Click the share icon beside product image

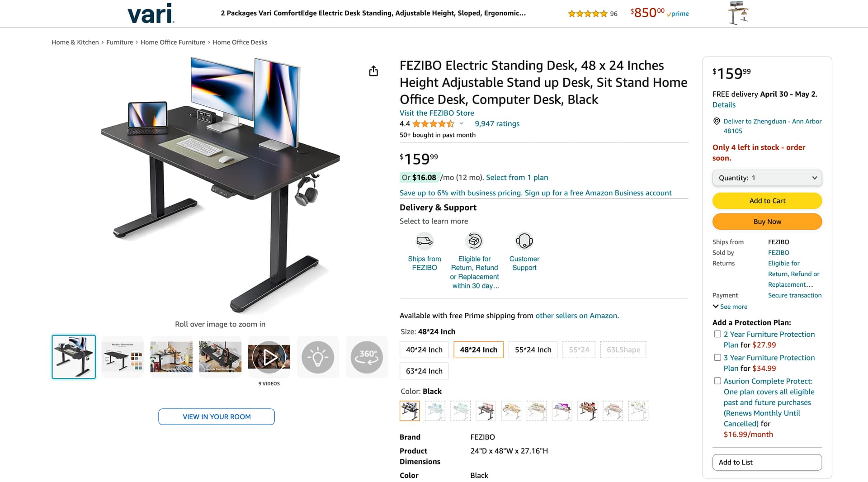(373, 71)
